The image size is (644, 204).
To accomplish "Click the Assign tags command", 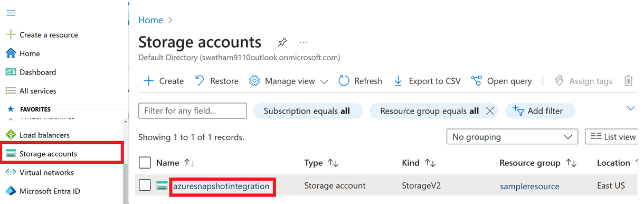I will click(583, 81).
